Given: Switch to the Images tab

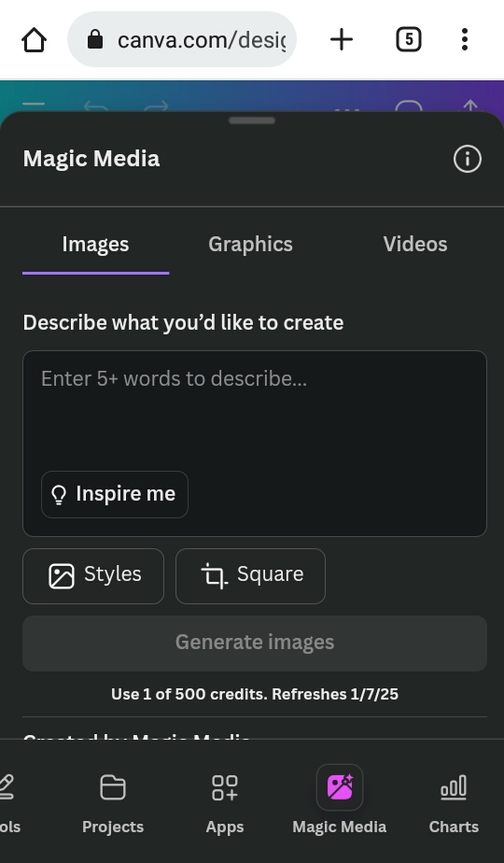Looking at the screenshot, I should click(96, 245).
